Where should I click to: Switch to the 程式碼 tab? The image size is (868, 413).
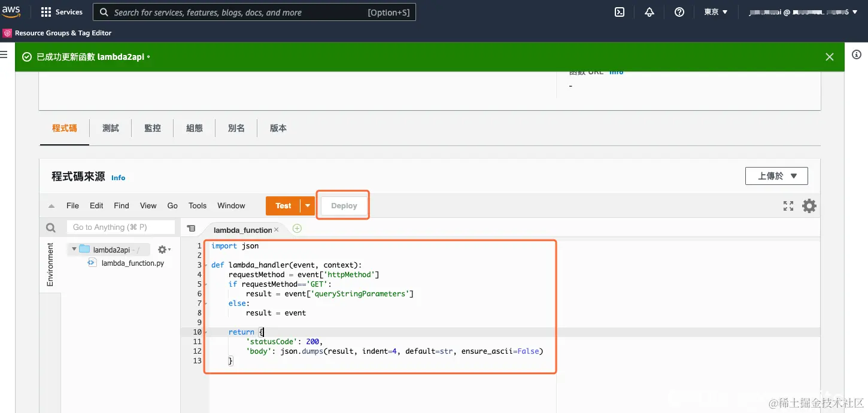tap(65, 128)
